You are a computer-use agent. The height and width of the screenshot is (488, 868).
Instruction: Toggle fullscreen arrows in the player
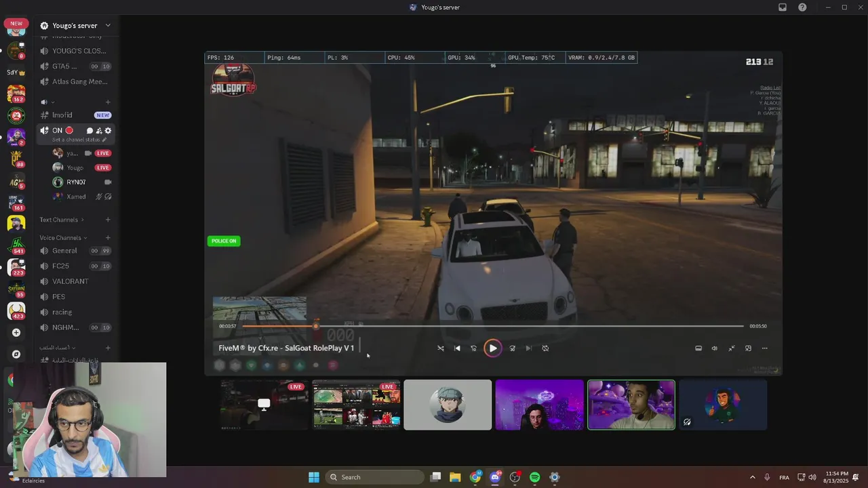[x=732, y=348]
